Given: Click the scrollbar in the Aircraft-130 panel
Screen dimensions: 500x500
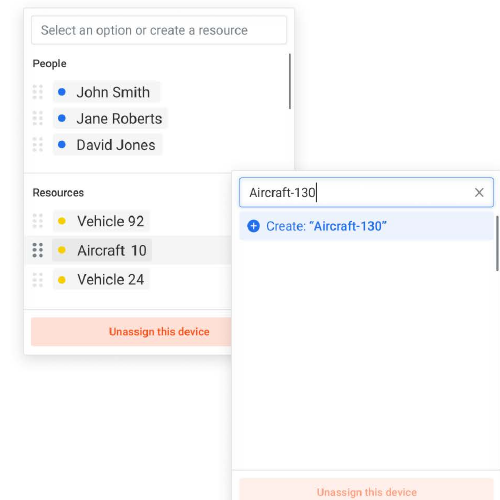Looking at the screenshot, I should pos(497,243).
